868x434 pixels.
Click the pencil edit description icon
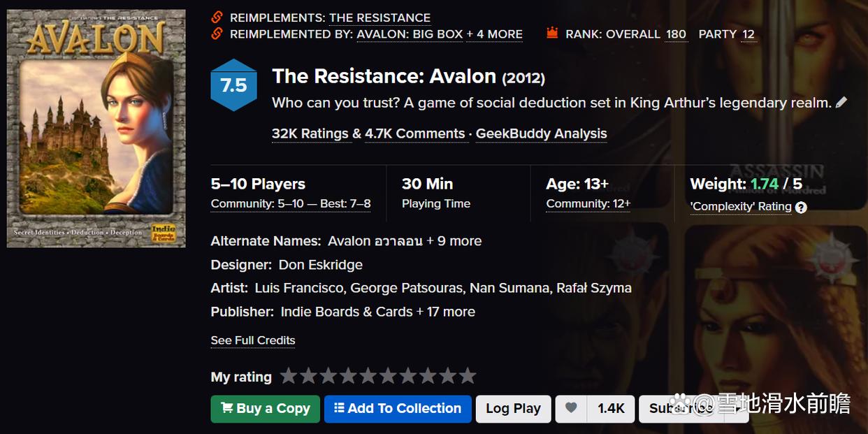[841, 103]
